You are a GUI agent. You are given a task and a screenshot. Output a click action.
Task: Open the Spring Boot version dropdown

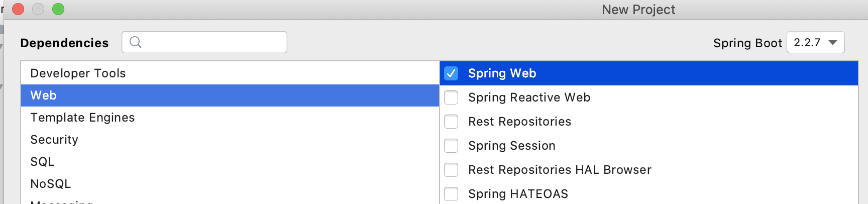tap(815, 42)
